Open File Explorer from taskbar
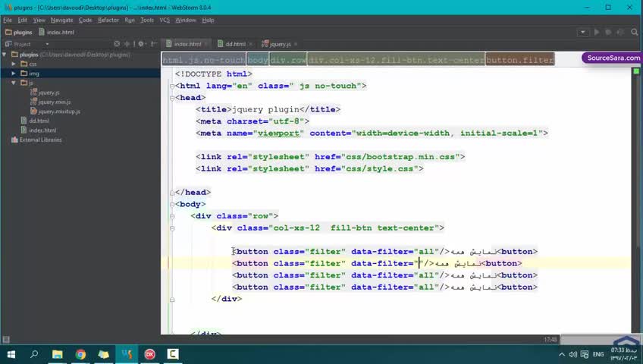Viewport: 643px width, 364px height. [x=58, y=354]
